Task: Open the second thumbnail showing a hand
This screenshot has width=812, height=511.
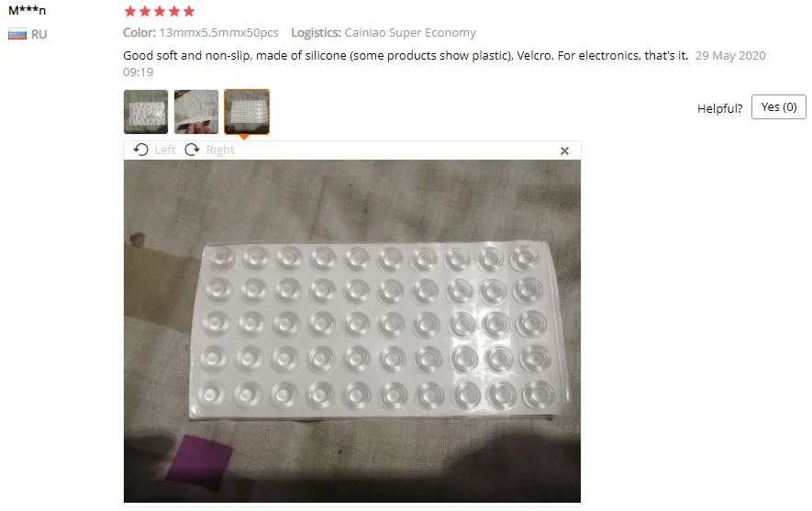Action: [x=196, y=112]
